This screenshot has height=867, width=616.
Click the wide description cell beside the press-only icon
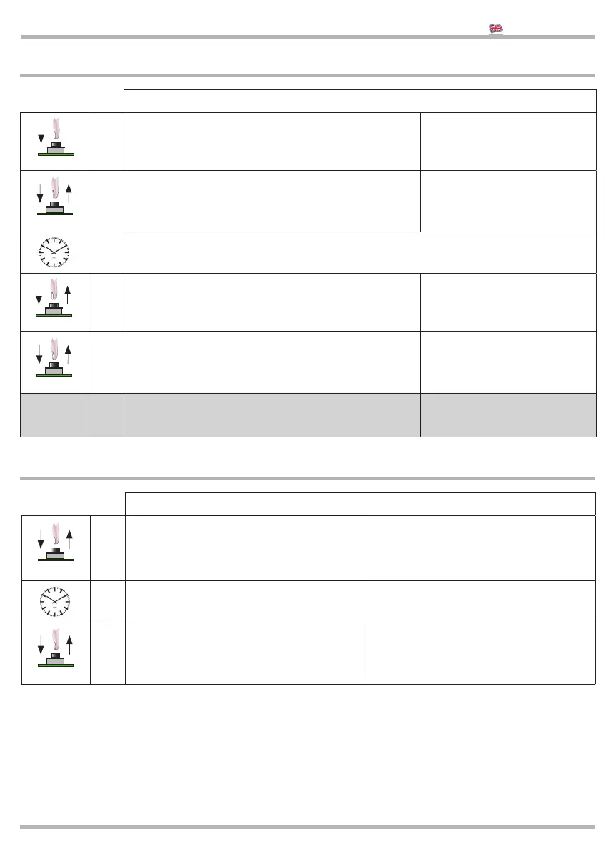click(x=272, y=142)
